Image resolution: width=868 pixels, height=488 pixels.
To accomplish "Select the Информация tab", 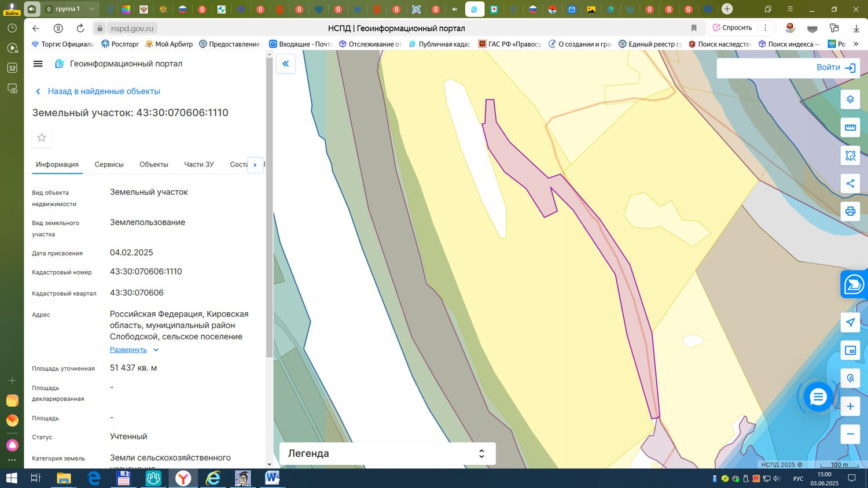I will tap(57, 164).
